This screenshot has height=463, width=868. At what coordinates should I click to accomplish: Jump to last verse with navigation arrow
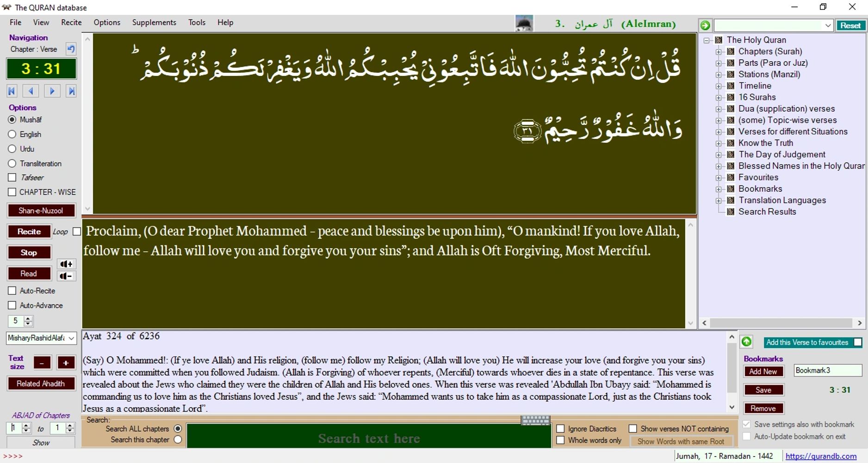pyautogui.click(x=71, y=91)
